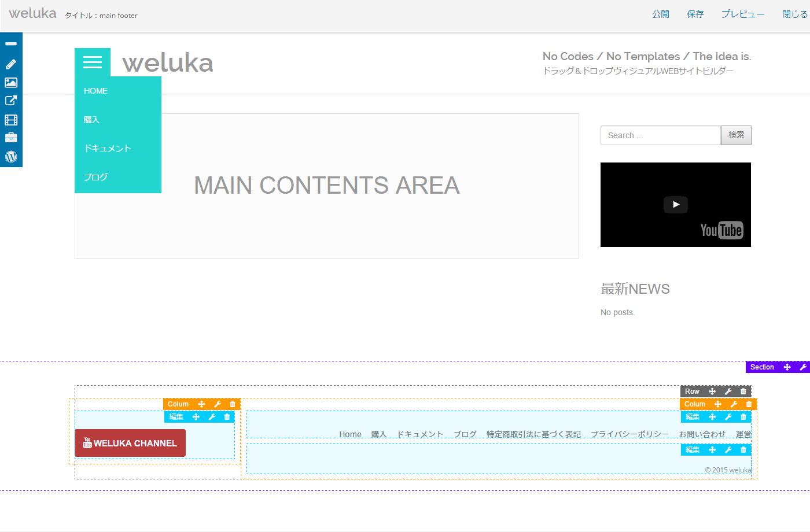Screen dimensions: 810x532
Task: Click the ドキュメント footer link
Action: [x=420, y=434]
